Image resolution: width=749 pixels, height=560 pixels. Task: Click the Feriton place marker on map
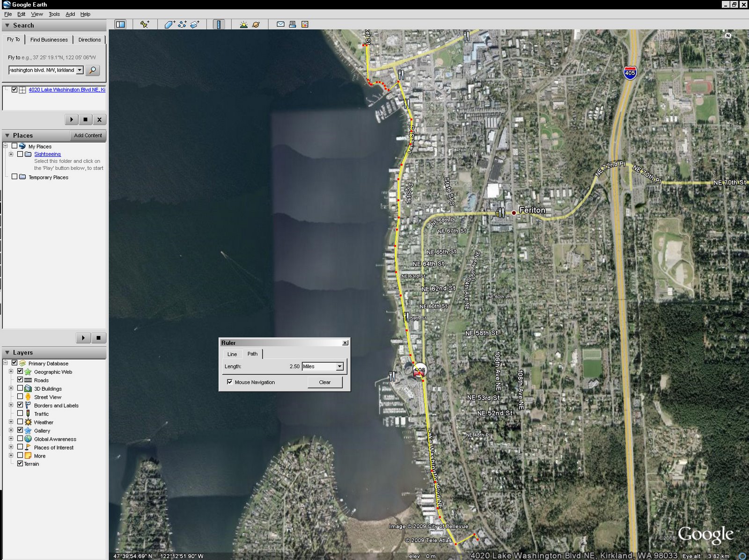point(514,212)
